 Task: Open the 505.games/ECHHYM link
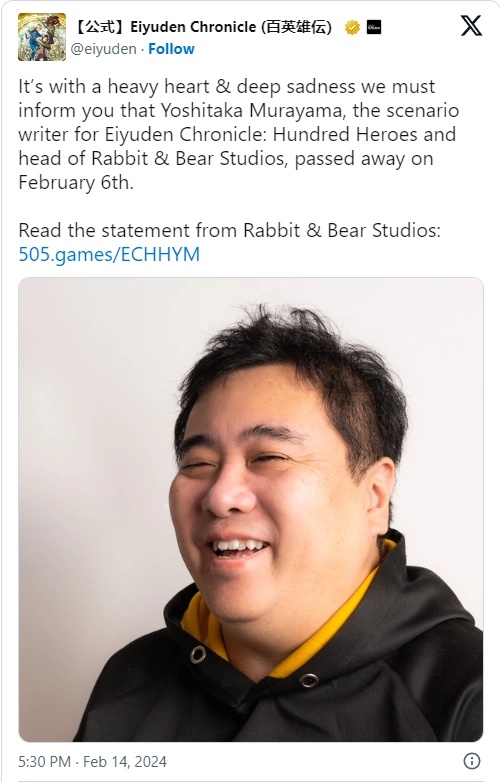109,254
